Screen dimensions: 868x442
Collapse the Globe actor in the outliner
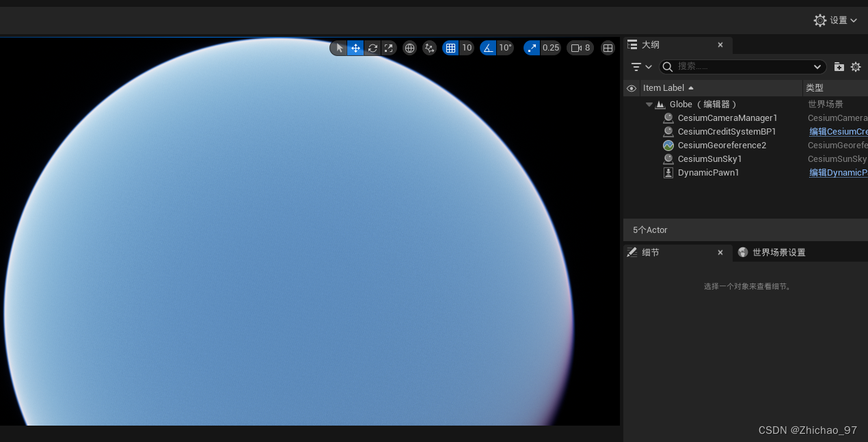coord(649,104)
